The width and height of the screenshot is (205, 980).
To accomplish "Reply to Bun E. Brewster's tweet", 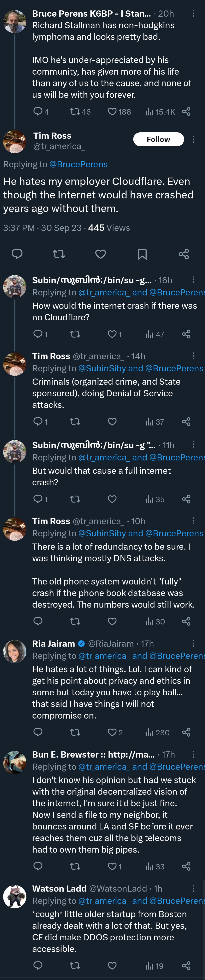I will pyautogui.click(x=38, y=866).
